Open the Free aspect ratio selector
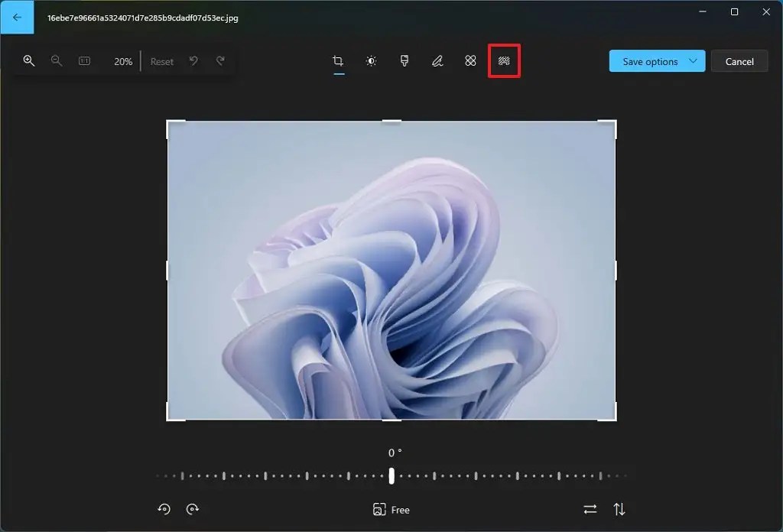Viewport: 783px width, 532px height. (391, 509)
